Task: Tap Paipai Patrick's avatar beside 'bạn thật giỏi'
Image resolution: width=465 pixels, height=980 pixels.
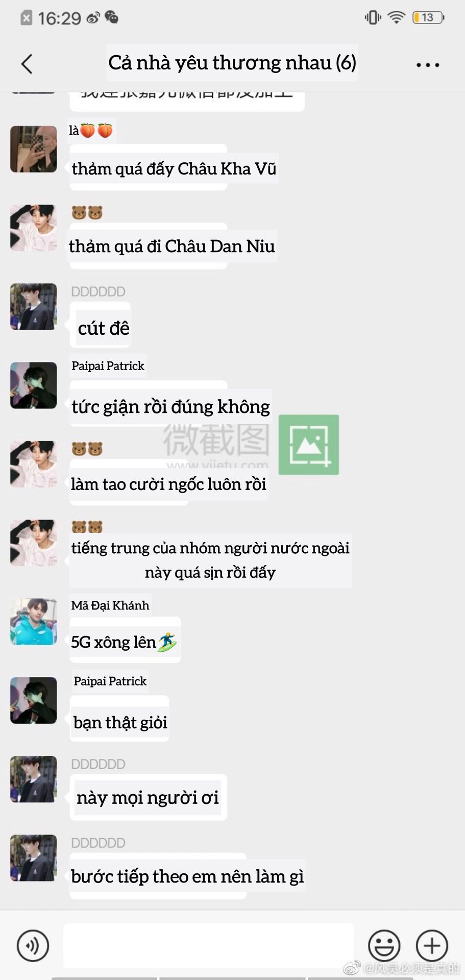Action: click(34, 700)
